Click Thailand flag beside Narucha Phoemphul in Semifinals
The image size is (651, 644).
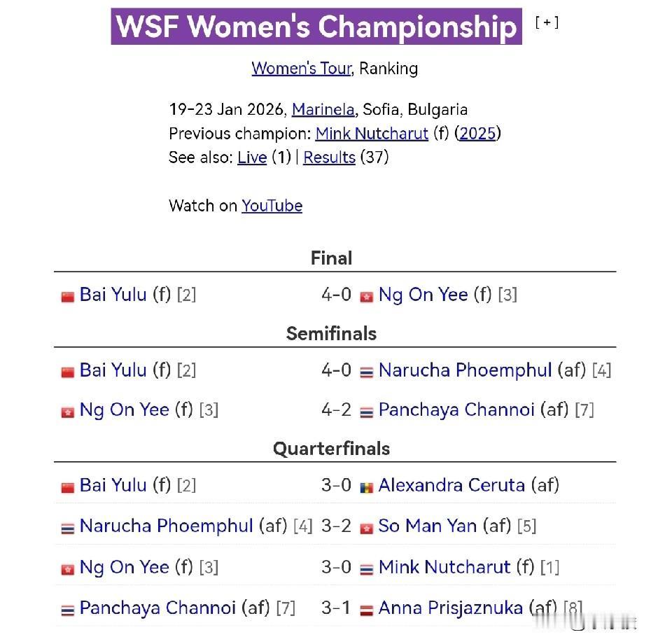pos(366,372)
